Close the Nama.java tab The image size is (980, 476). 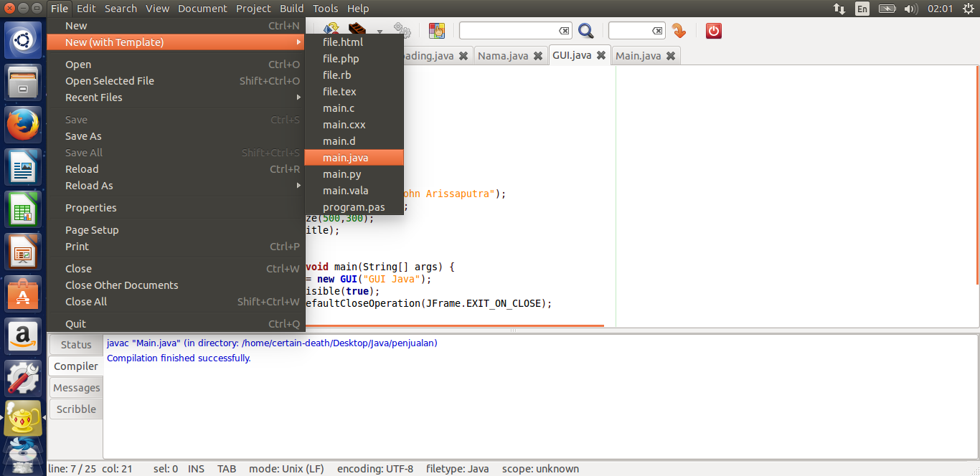(537, 56)
